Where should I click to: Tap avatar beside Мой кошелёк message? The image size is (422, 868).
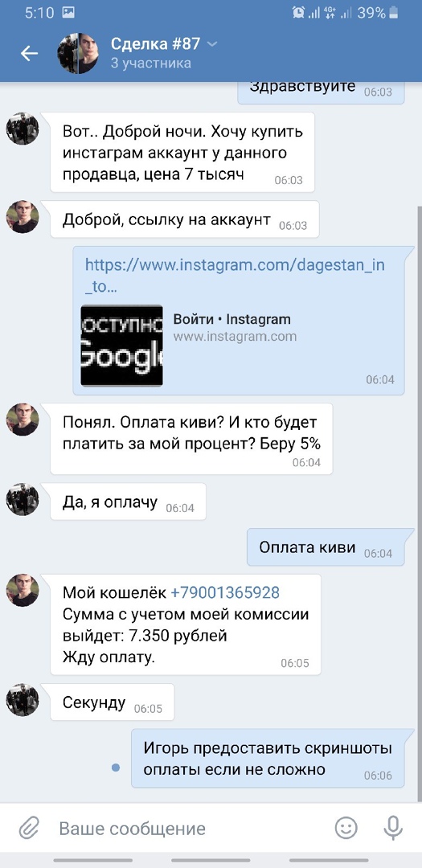point(23,591)
